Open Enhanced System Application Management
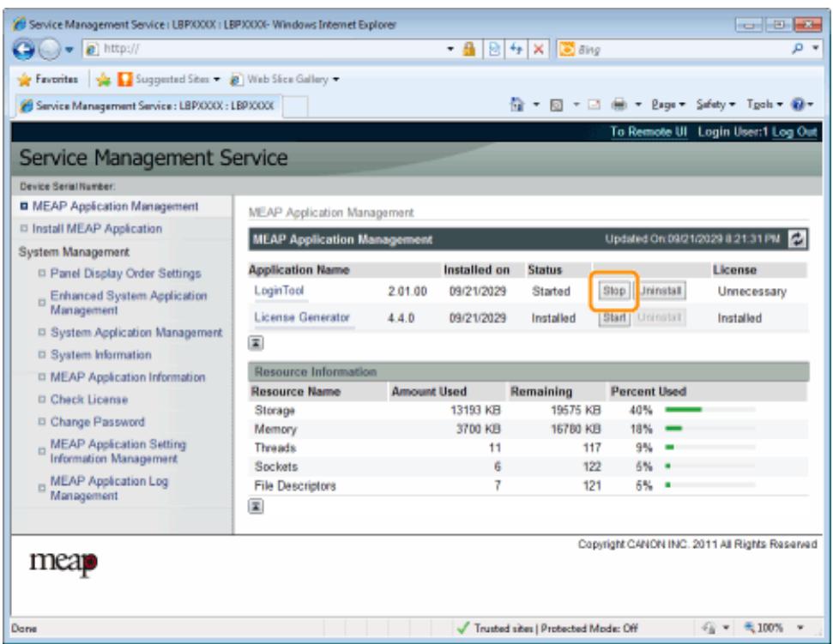 coord(129,303)
